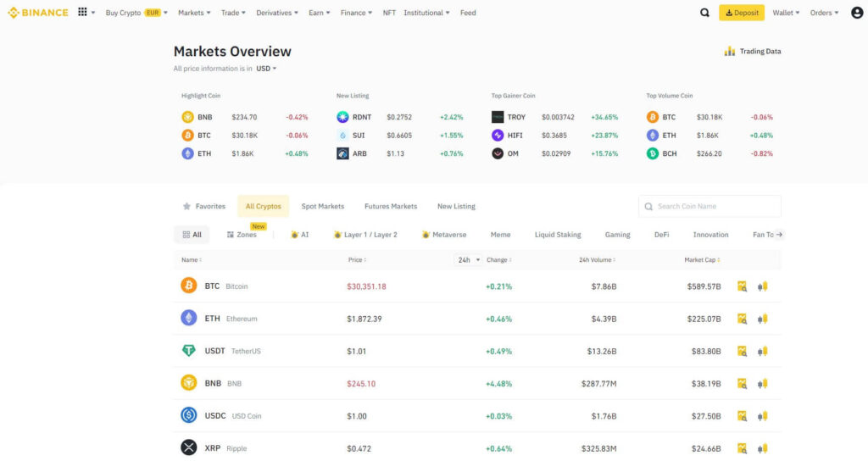
Task: Expand the Wallet menu
Action: pos(786,12)
